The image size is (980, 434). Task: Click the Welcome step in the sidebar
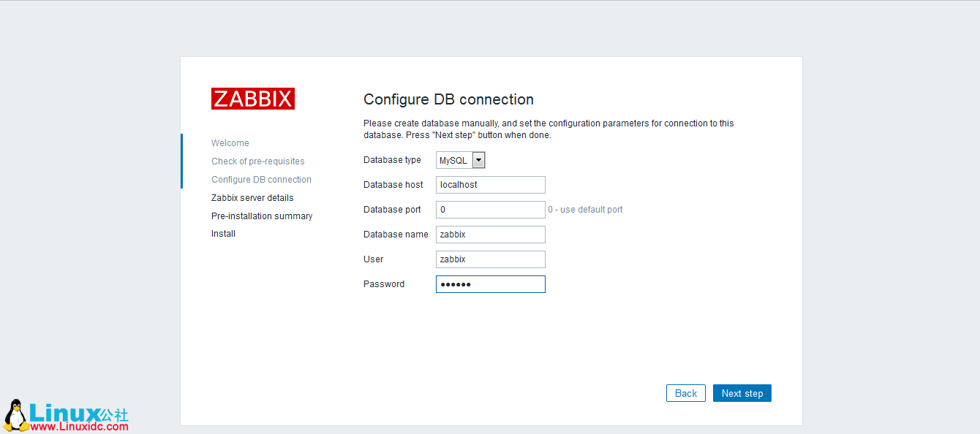point(230,142)
